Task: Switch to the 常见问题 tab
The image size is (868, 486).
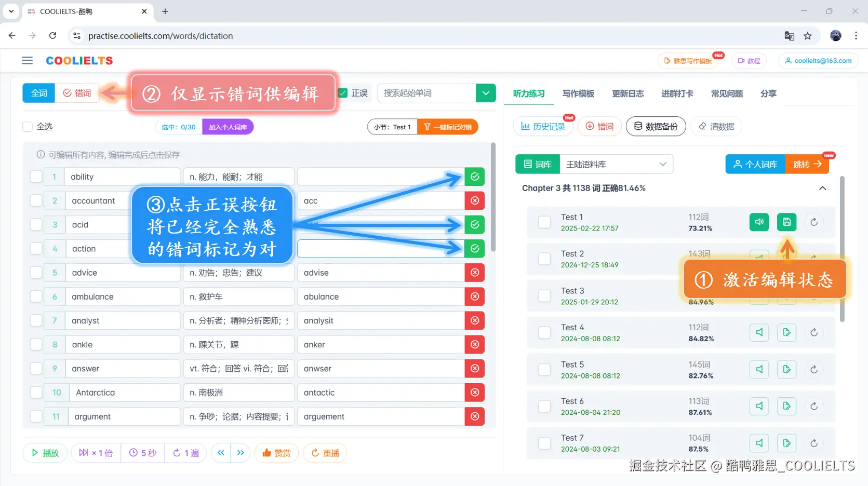Action: (727, 93)
